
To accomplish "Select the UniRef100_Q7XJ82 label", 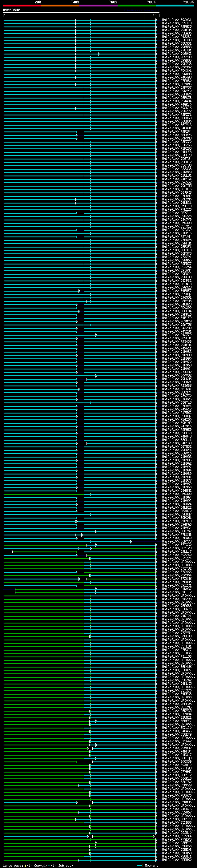I will 176,372.
